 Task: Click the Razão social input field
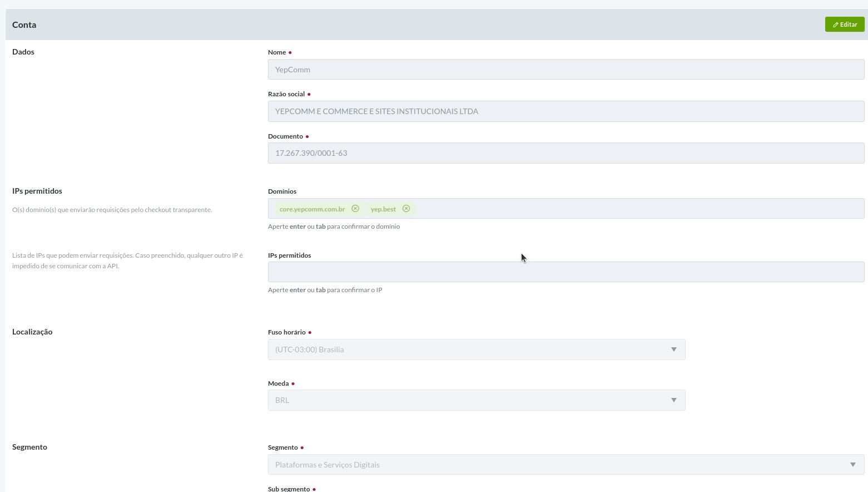tap(566, 111)
